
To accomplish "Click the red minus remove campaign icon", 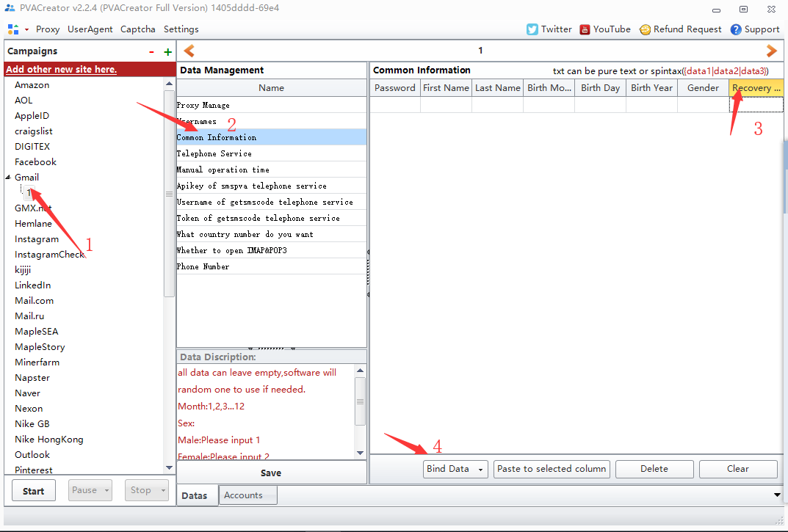I will (x=151, y=51).
